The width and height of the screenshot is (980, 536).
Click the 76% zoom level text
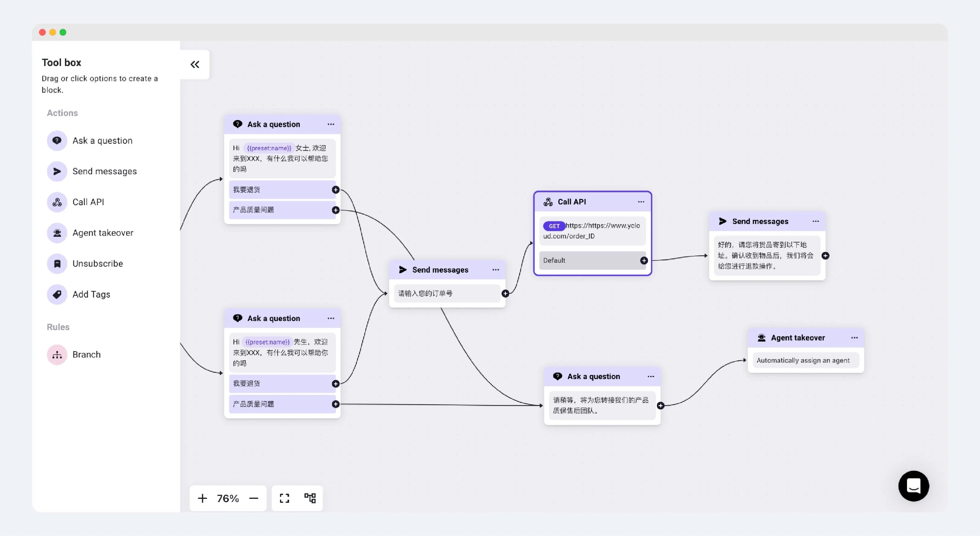click(x=228, y=498)
